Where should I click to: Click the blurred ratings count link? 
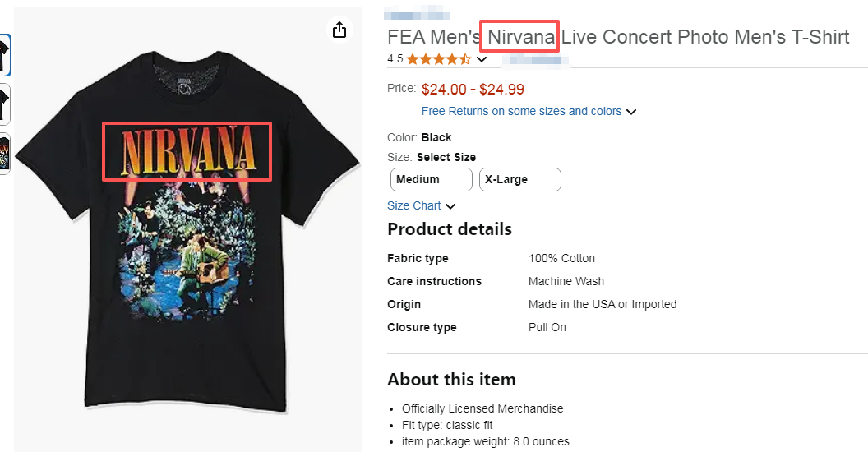click(524, 59)
